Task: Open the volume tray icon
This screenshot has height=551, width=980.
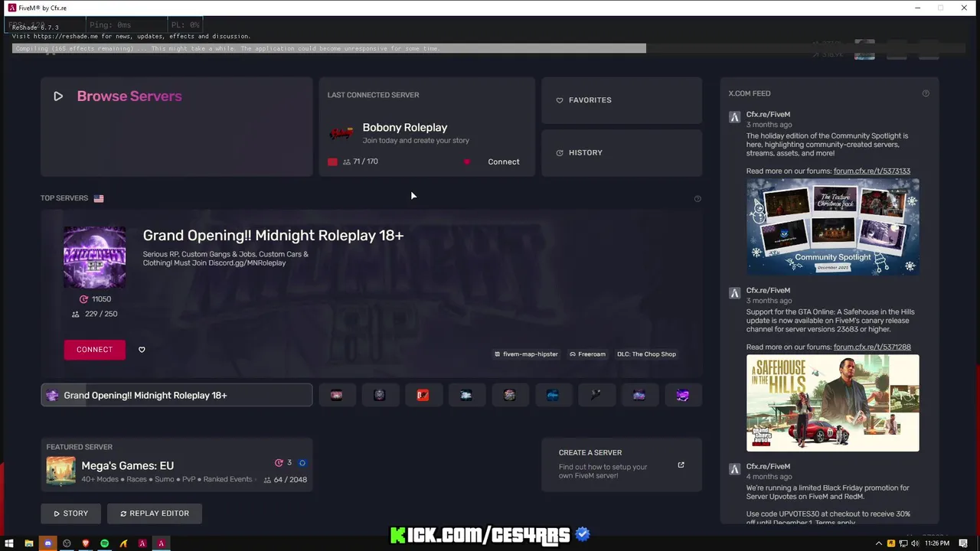Action: (915, 543)
